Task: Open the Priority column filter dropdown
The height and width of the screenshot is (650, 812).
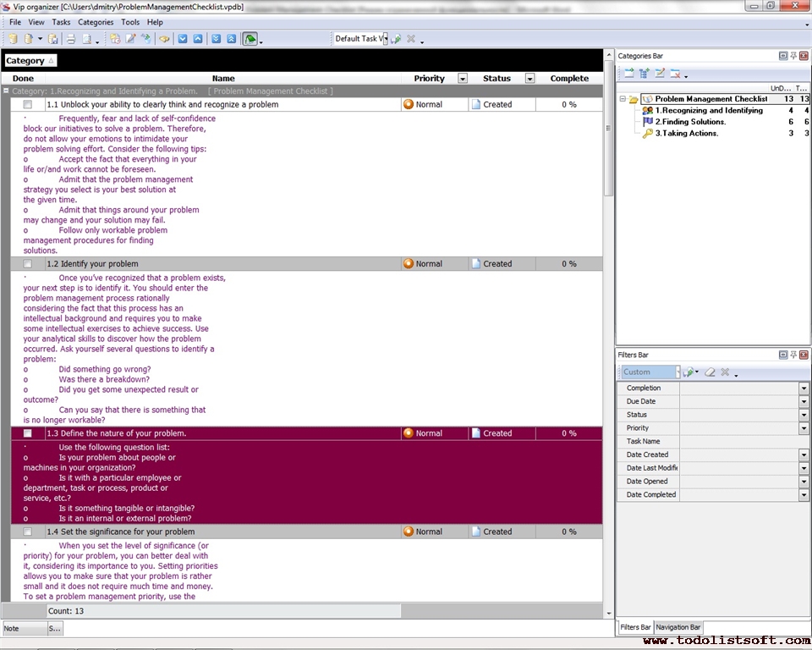Action: (462, 79)
